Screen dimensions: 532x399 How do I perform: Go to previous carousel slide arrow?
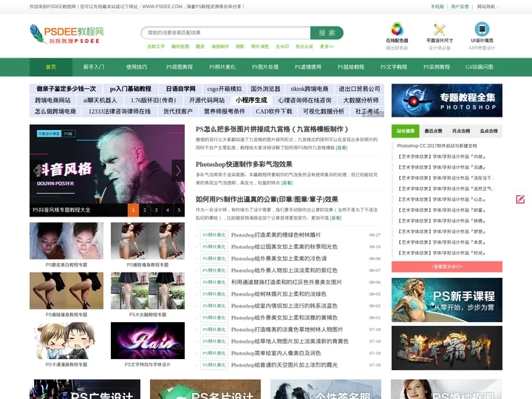pyautogui.click(x=36, y=171)
